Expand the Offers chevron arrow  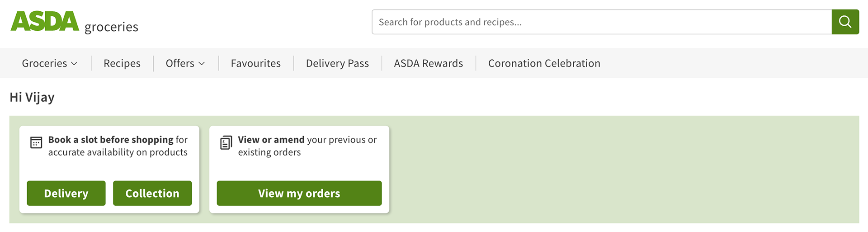click(x=202, y=64)
